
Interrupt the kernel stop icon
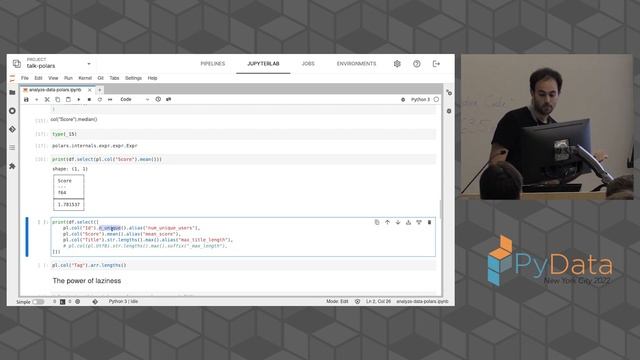pos(89,100)
